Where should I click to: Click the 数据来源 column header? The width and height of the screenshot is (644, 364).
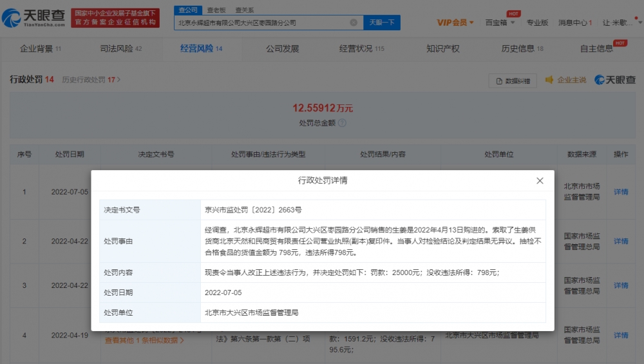582,155
